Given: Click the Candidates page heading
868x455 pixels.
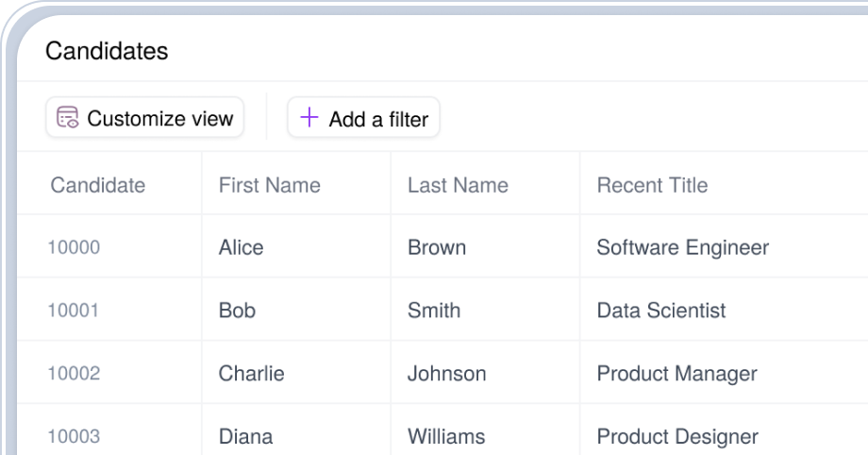Looking at the screenshot, I should pos(107,51).
